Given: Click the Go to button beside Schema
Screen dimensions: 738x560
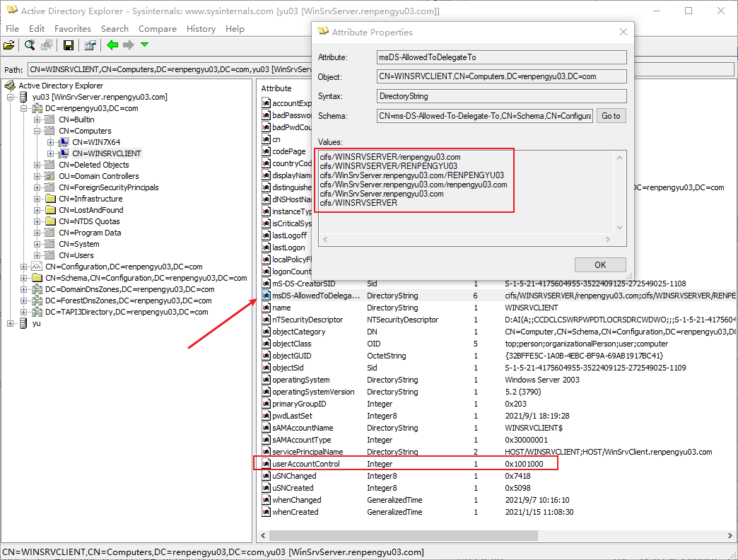Looking at the screenshot, I should coord(611,116).
